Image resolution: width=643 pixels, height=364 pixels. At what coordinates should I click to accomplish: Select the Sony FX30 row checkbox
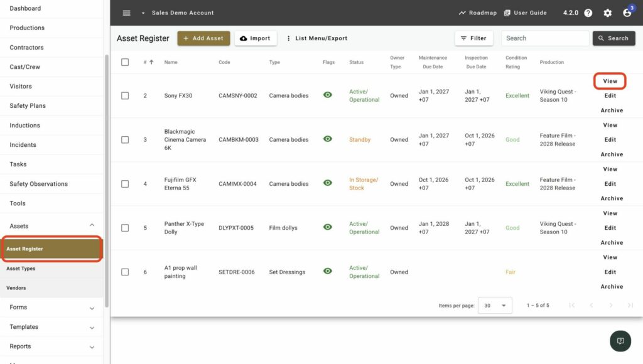click(125, 95)
